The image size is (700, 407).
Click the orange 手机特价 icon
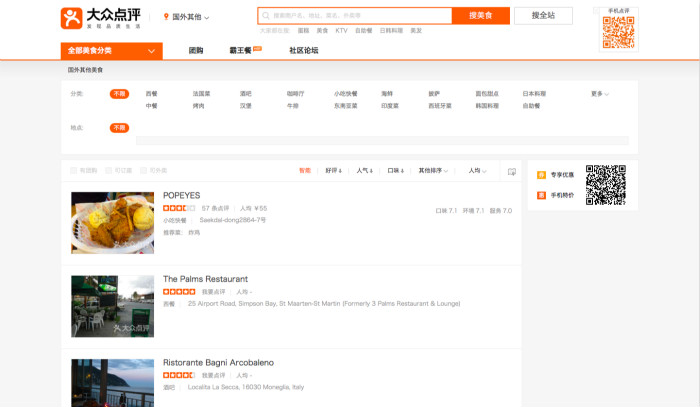pyautogui.click(x=542, y=195)
